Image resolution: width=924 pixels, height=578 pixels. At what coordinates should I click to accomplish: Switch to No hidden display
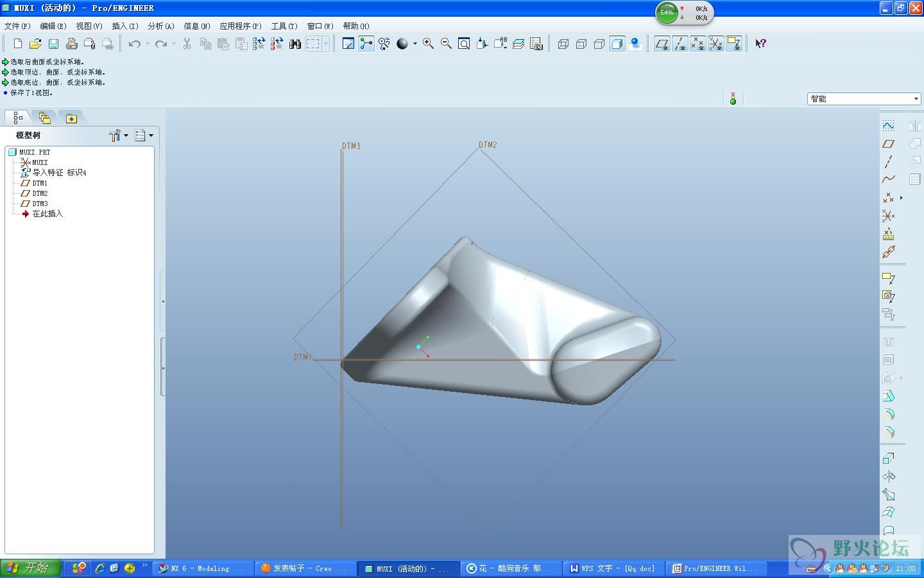tap(599, 44)
